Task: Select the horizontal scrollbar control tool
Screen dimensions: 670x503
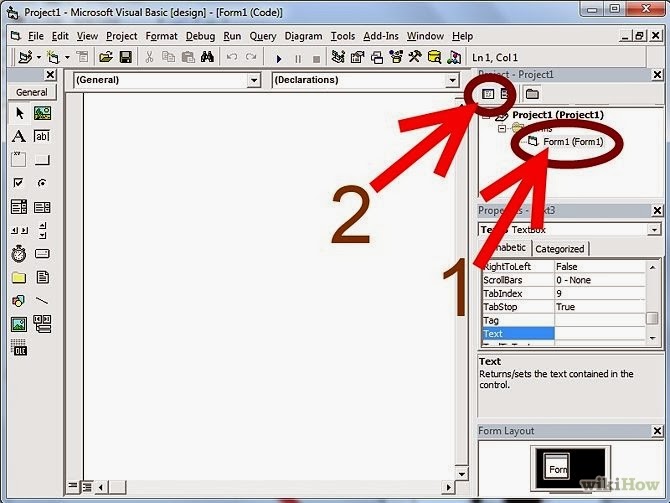Action: point(19,230)
